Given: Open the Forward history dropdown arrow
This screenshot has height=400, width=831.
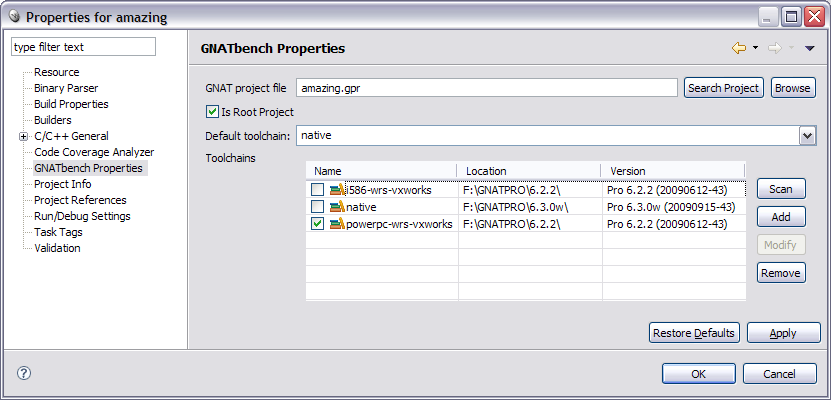Looking at the screenshot, I should coord(791,48).
